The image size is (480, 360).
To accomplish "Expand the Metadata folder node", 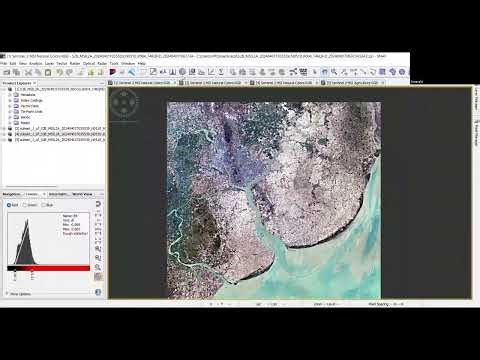I will (10, 95).
